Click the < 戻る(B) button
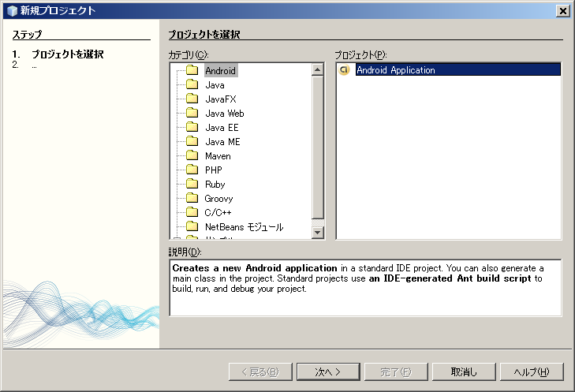 [260, 371]
